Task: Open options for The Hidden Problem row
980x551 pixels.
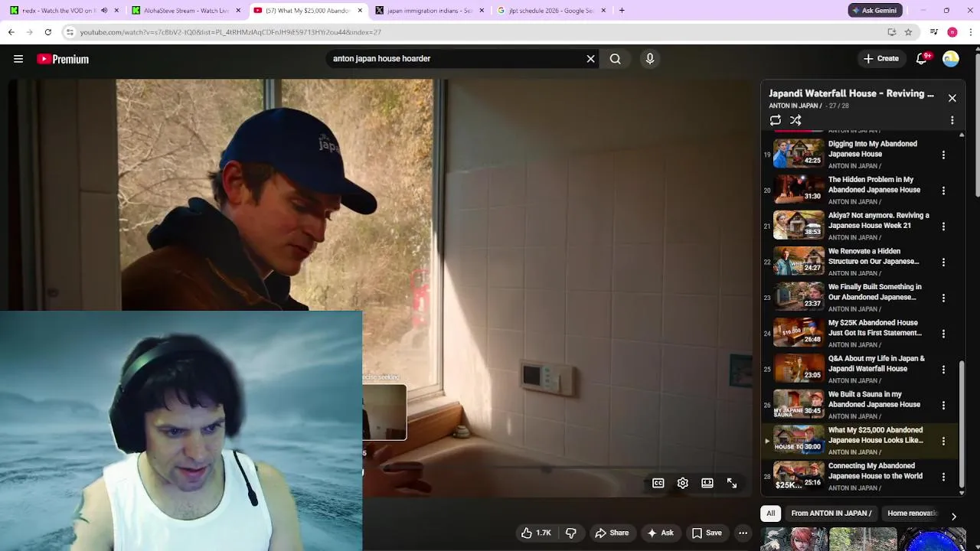Action: tap(943, 191)
